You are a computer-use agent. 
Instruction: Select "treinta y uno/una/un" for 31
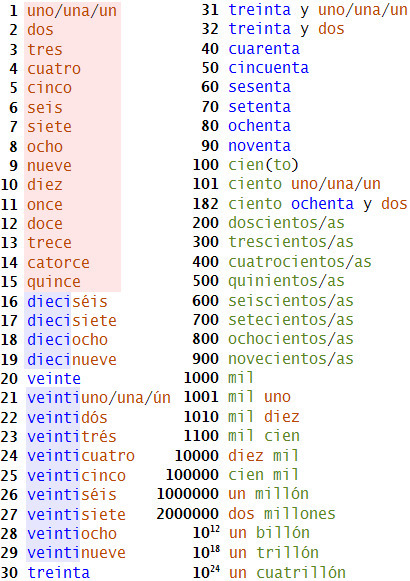[318, 10]
